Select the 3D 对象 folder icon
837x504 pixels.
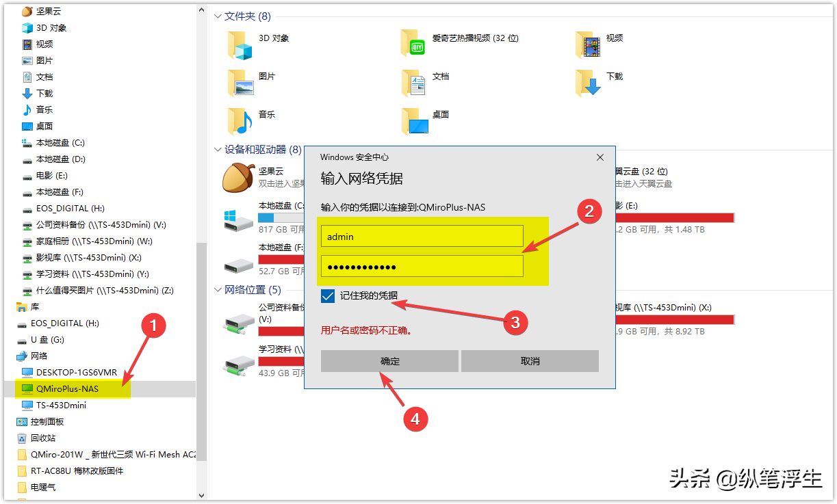click(240, 44)
